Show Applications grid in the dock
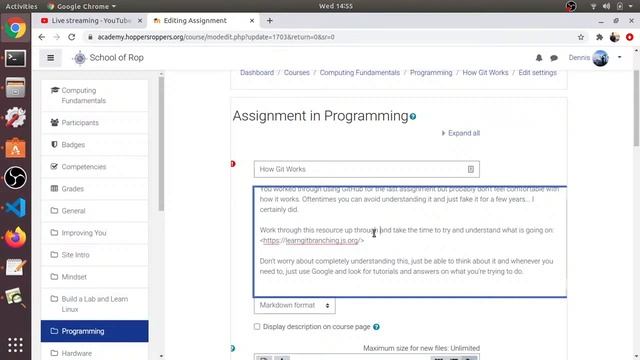This screenshot has height=360, width=640. [16, 345]
